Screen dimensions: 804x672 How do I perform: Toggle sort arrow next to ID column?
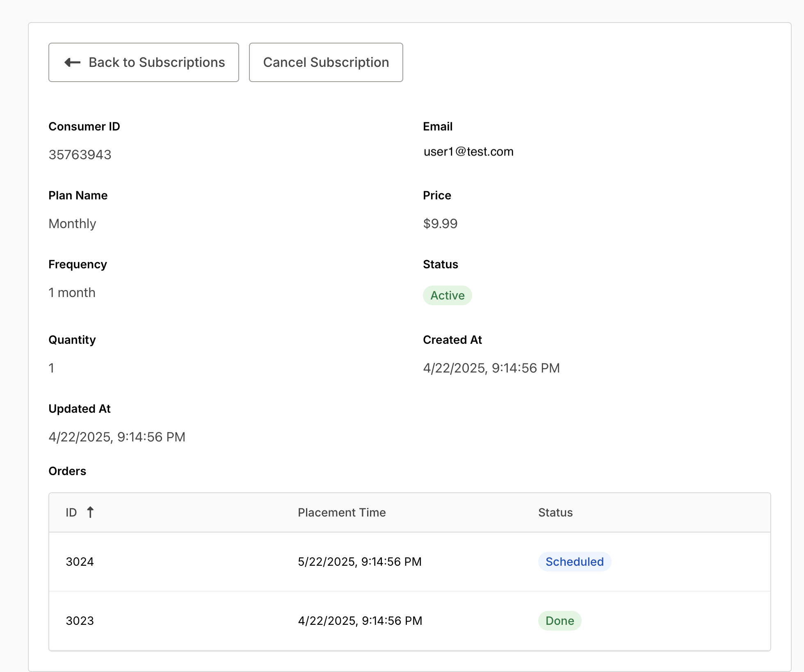91,512
